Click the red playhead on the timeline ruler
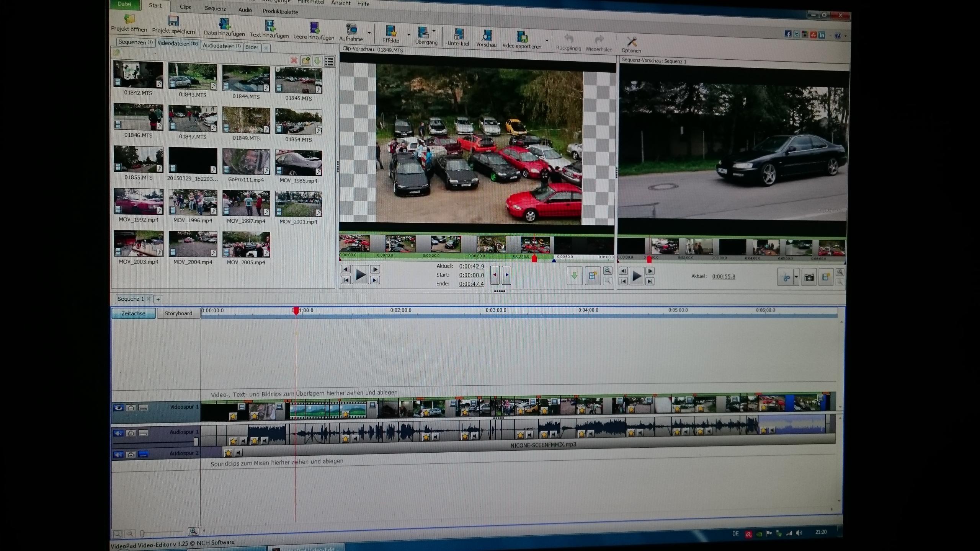The height and width of the screenshot is (551, 980). tap(296, 311)
